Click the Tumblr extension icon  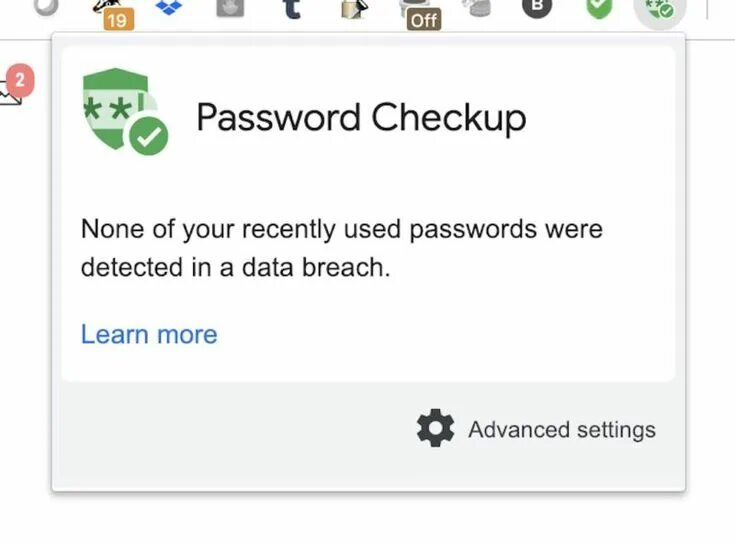pyautogui.click(x=291, y=8)
